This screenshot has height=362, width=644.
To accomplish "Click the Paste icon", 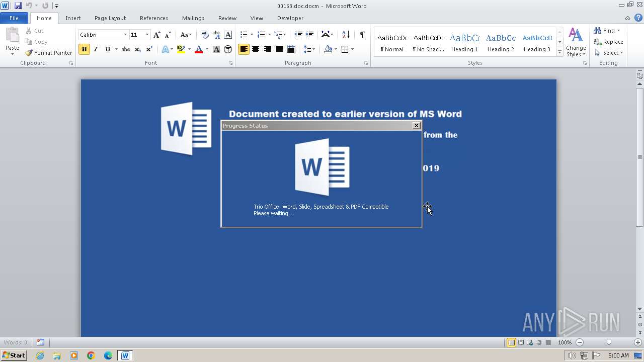I will point(12,37).
